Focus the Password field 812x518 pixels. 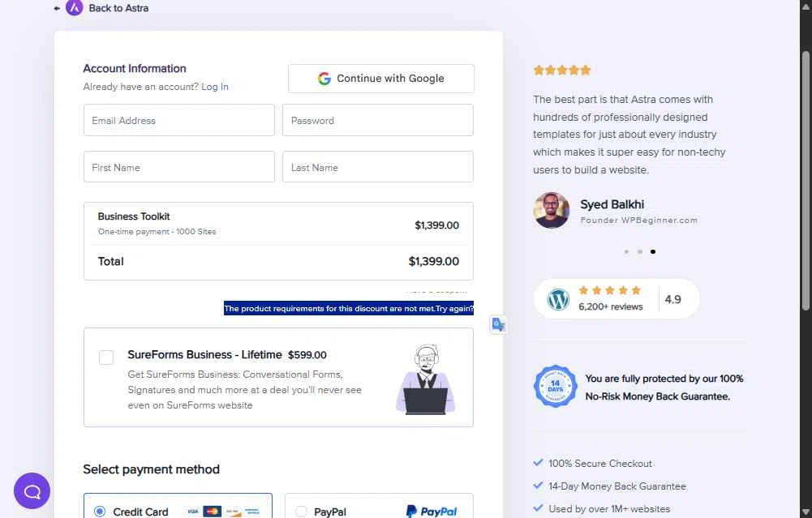377,120
